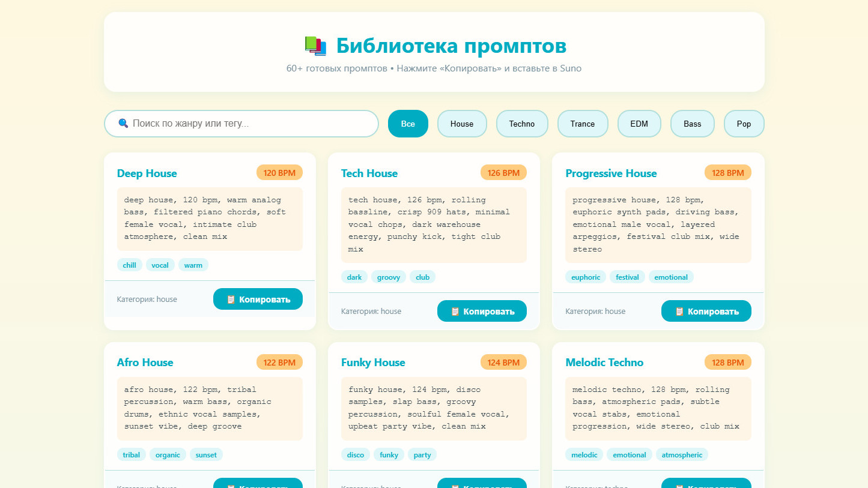This screenshot has width=868, height=488.
Task: Click the "60+ готовых промптов" subtitle line
Action: coord(434,68)
